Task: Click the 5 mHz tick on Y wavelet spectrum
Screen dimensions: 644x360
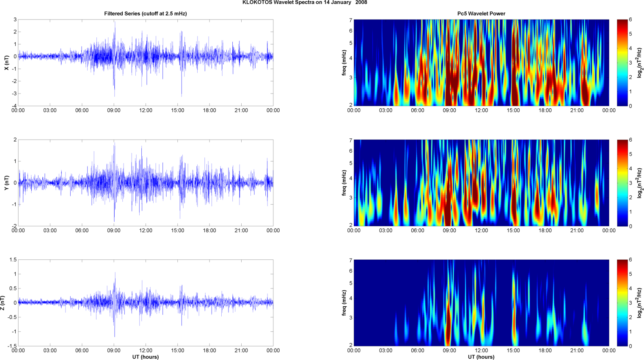Action: pos(351,163)
